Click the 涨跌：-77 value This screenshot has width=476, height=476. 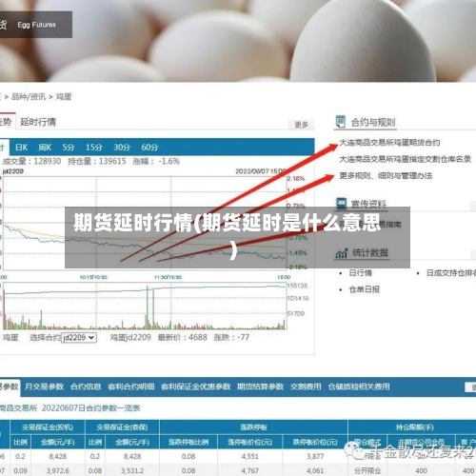tap(231, 337)
